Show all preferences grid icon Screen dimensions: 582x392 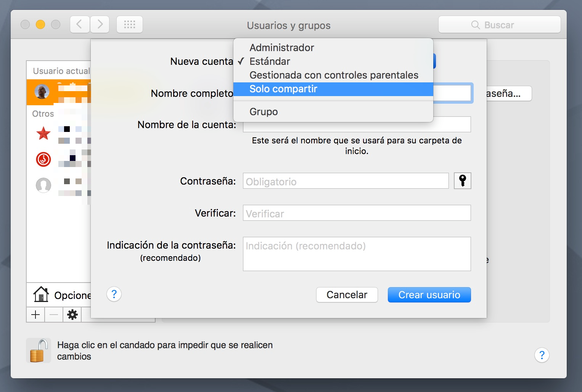[130, 25]
